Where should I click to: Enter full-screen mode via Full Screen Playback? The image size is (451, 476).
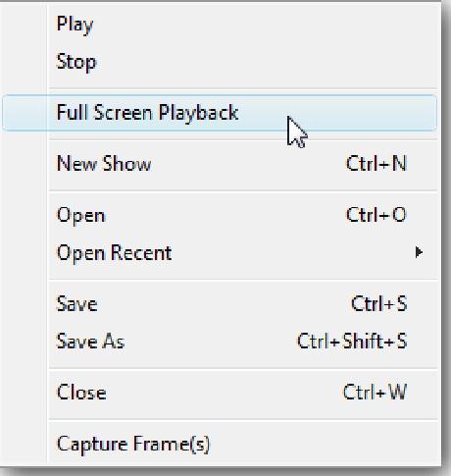point(220,113)
